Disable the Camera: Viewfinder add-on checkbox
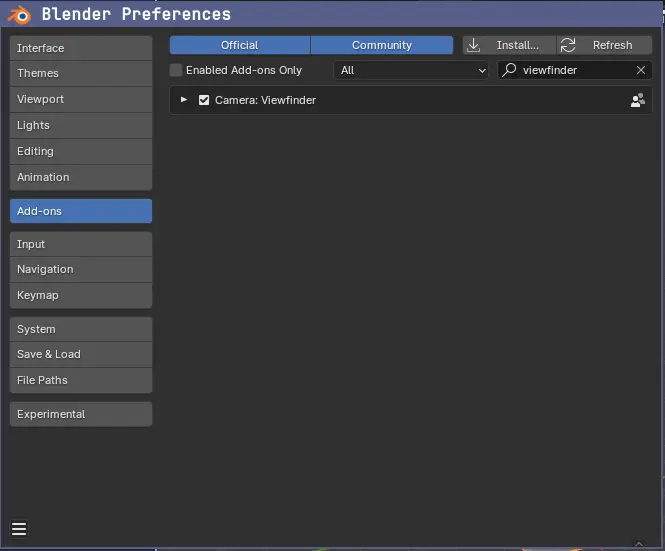665x551 pixels. point(204,100)
